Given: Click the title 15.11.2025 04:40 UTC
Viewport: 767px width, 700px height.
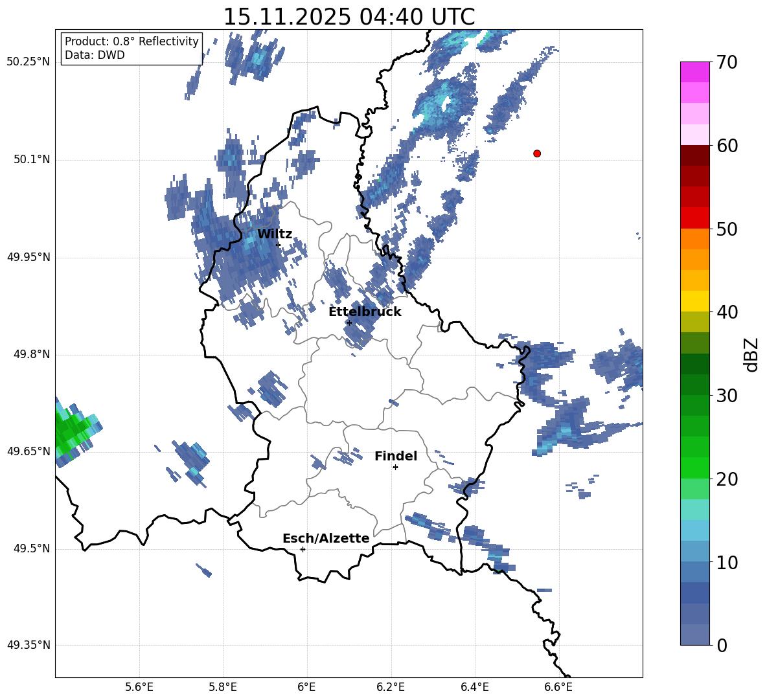Looking at the screenshot, I should click(x=349, y=17).
